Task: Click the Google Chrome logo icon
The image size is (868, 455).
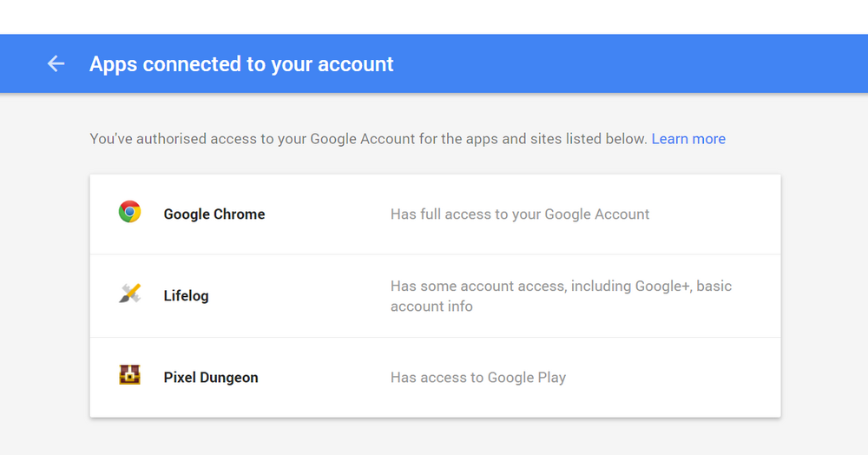Action: click(x=129, y=212)
